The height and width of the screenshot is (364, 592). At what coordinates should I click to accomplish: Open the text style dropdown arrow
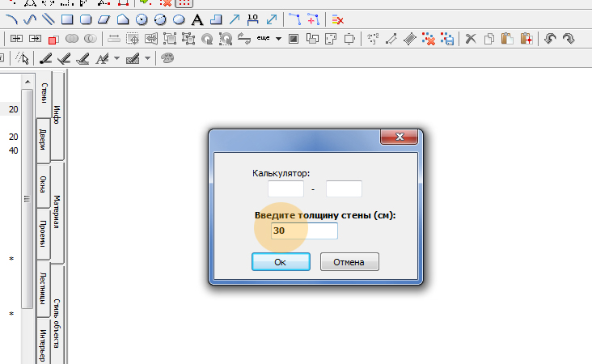(116, 58)
